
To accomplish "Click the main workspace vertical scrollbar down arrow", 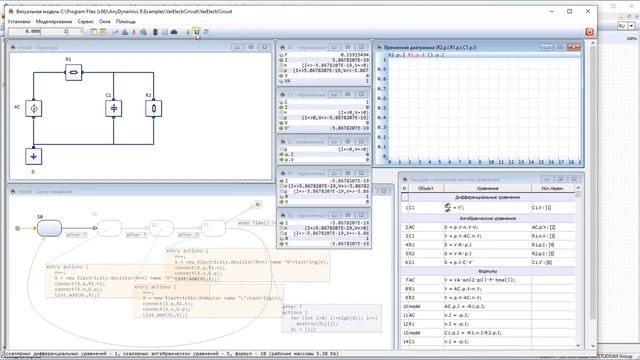I will (593, 346).
